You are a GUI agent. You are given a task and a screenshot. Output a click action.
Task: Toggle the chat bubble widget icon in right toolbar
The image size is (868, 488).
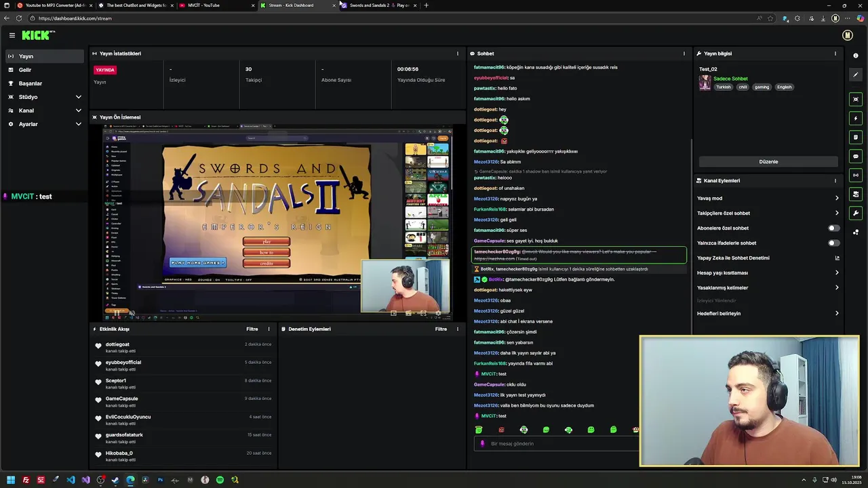(x=856, y=157)
